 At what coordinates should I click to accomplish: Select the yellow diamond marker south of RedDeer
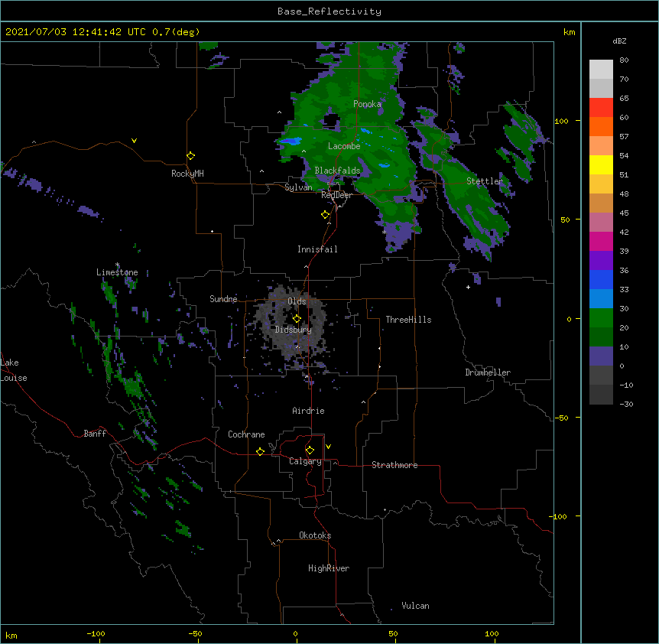[326, 214]
